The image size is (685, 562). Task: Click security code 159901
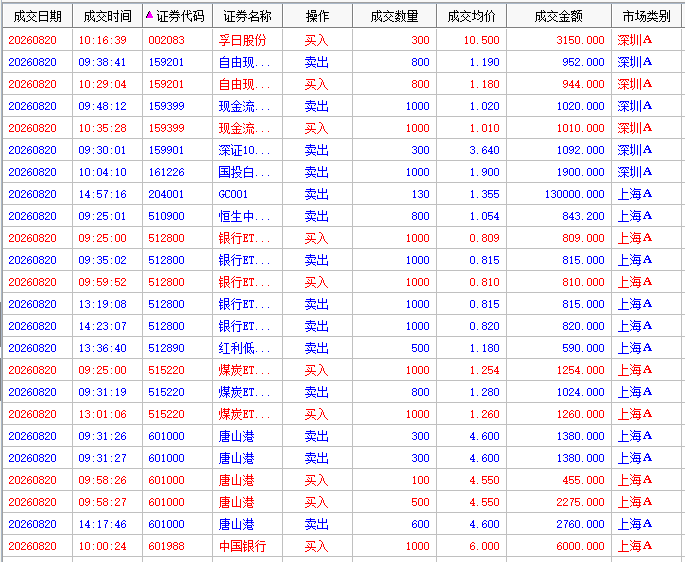tap(166, 150)
